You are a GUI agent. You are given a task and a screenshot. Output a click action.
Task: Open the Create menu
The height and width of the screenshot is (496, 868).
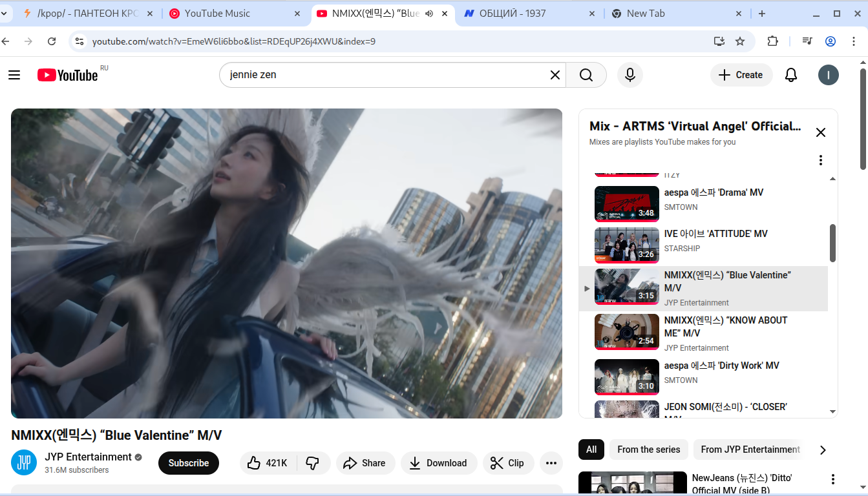[741, 75]
